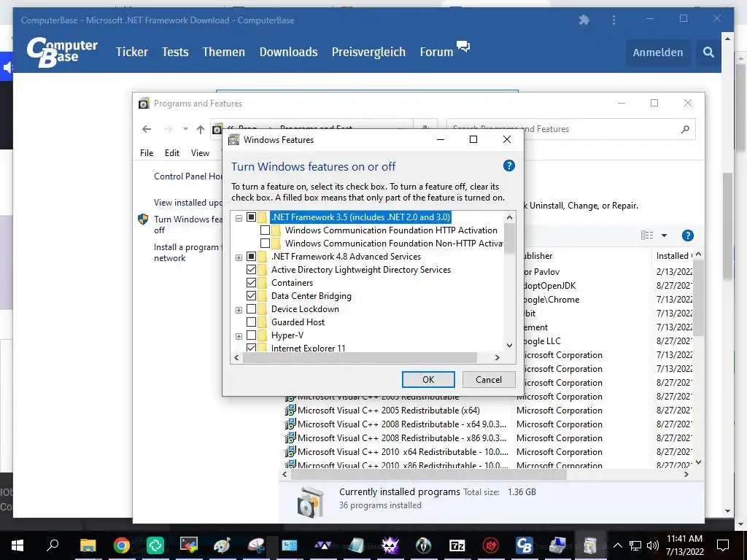Open the red gear taskbar app
The image size is (747, 560).
(491, 545)
